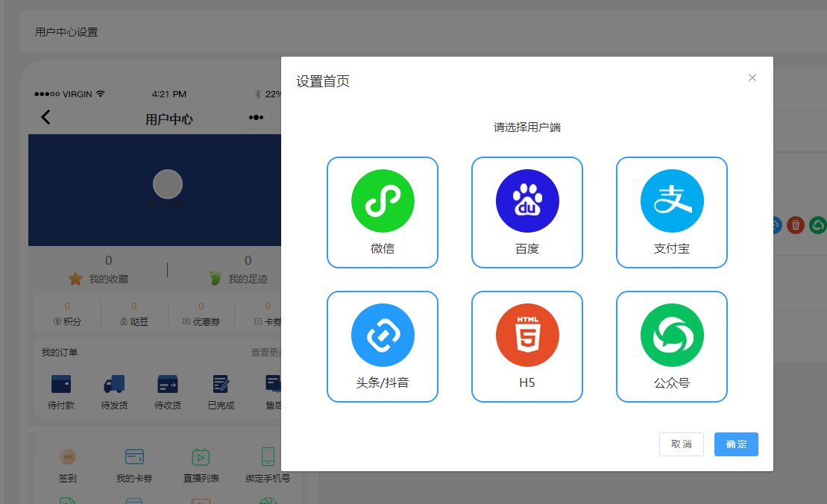Choose the 支付宝 platform card
The height and width of the screenshot is (504, 827).
coord(671,212)
